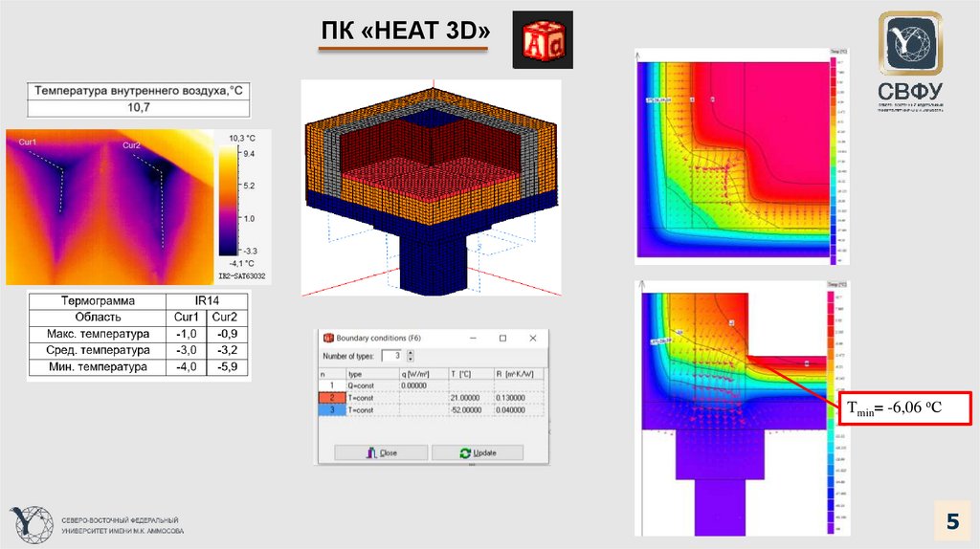The height and width of the screenshot is (549, 980).
Task: Click the upper temperature field plot
Action: click(x=732, y=159)
